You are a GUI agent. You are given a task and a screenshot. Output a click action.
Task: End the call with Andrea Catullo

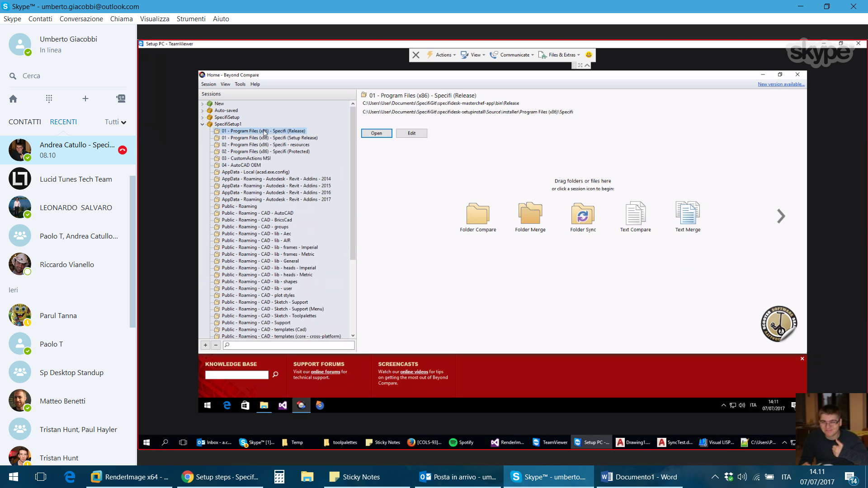click(x=123, y=150)
